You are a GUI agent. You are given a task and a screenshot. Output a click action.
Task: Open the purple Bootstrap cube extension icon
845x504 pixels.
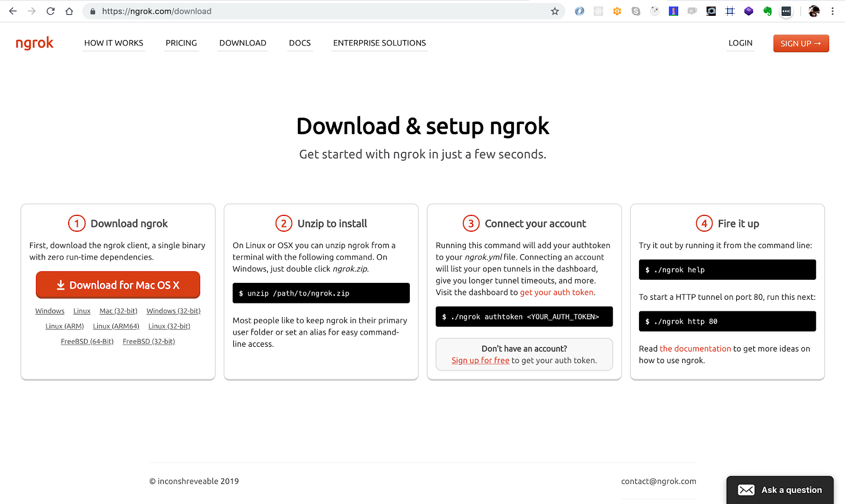(x=749, y=11)
